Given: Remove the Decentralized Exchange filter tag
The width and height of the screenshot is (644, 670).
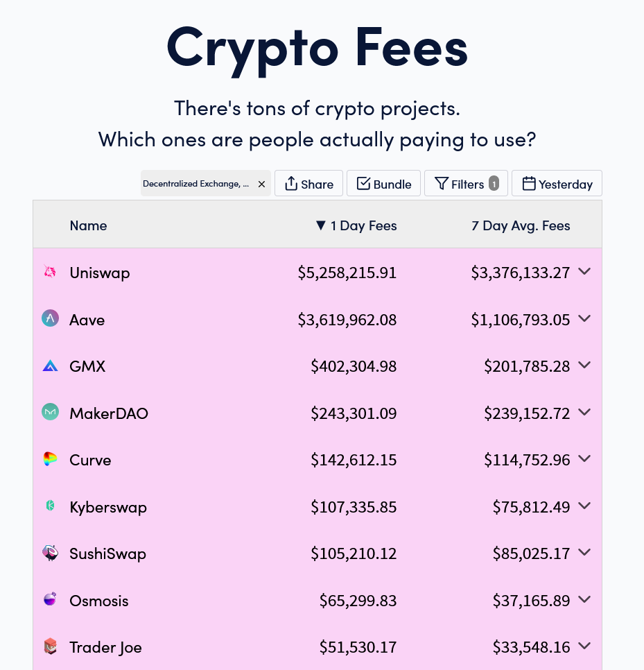Looking at the screenshot, I should coord(262,184).
